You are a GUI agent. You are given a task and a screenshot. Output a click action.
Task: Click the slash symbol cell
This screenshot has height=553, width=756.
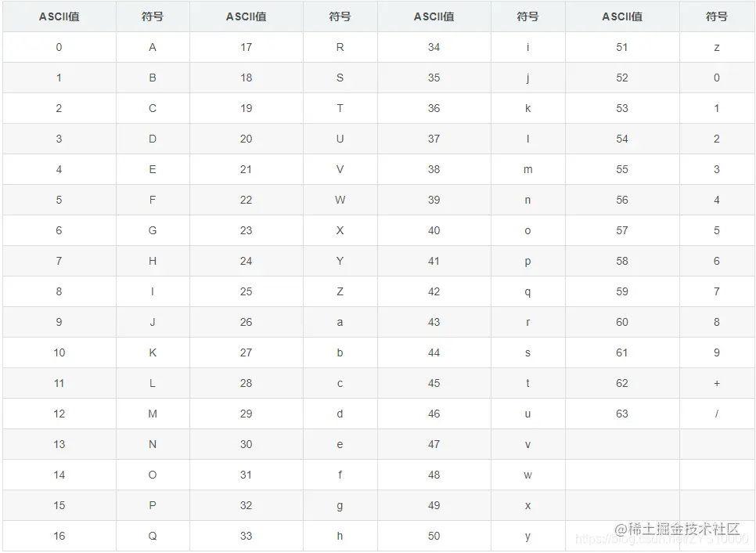point(716,414)
